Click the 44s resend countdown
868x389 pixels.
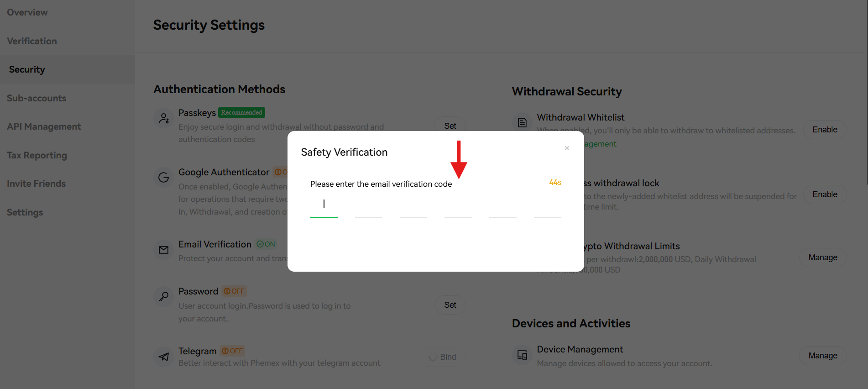[554, 182]
